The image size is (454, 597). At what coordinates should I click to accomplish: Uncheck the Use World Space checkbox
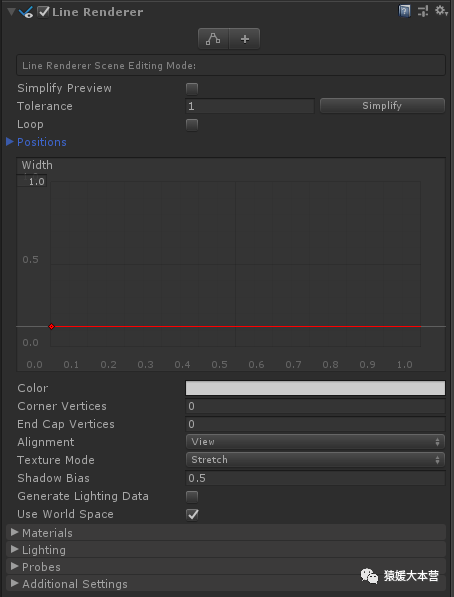click(192, 514)
